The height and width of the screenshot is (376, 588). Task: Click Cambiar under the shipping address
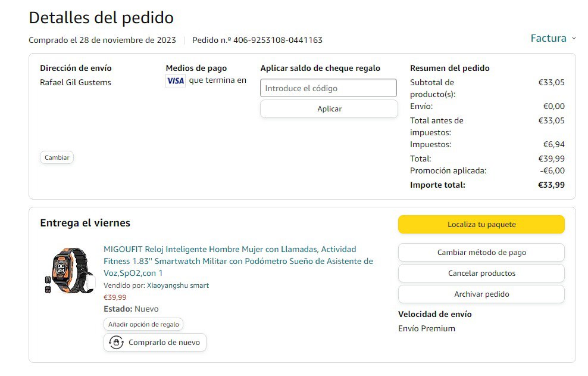pyautogui.click(x=57, y=158)
